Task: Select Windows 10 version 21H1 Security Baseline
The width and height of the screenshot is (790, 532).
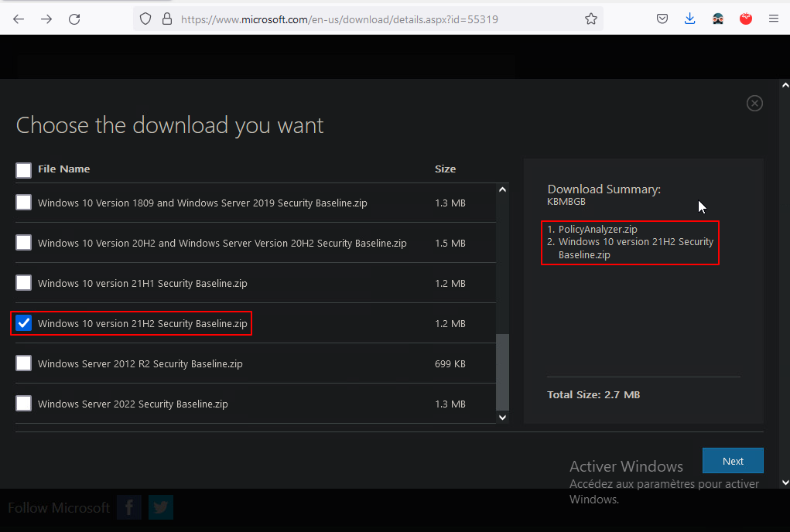Action: pyautogui.click(x=24, y=283)
